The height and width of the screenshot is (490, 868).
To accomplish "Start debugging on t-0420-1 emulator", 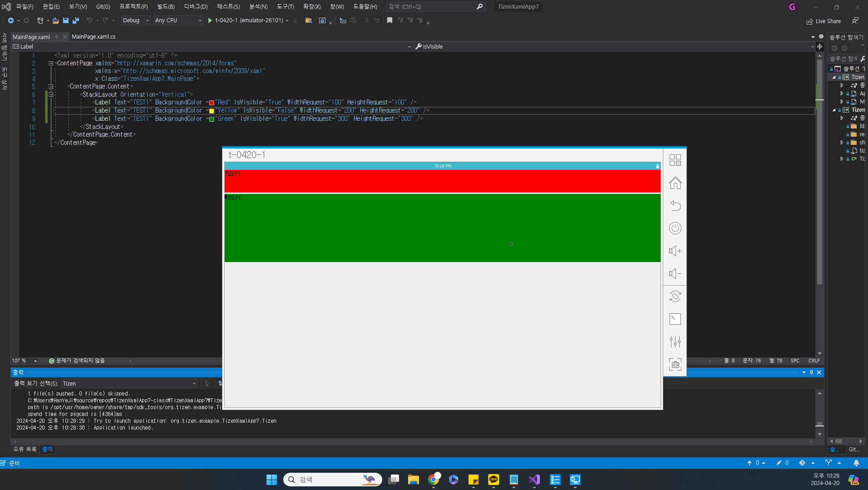I will [245, 20].
